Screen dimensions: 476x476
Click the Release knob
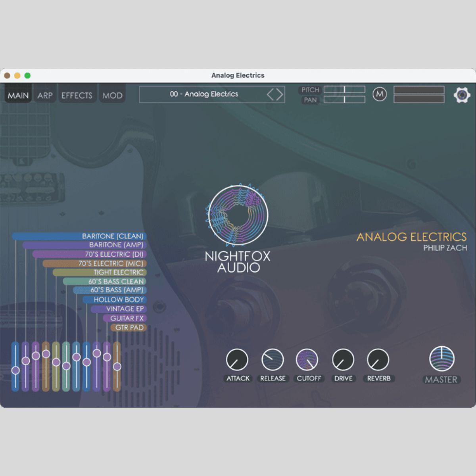[x=273, y=360]
